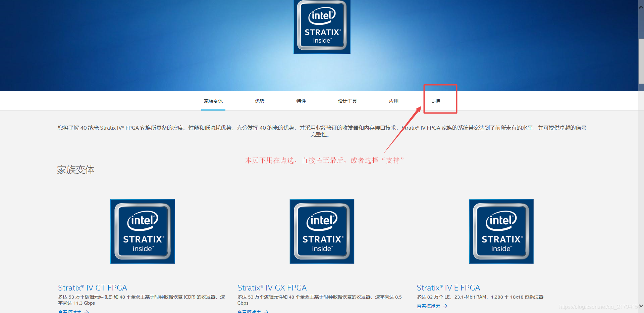
Task: Open the 应用 tab
Action: (394, 101)
